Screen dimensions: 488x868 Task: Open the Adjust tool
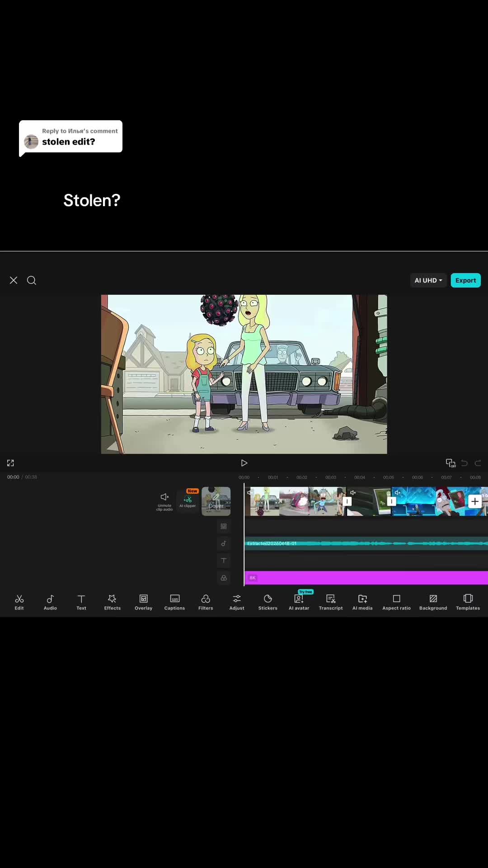pos(237,602)
